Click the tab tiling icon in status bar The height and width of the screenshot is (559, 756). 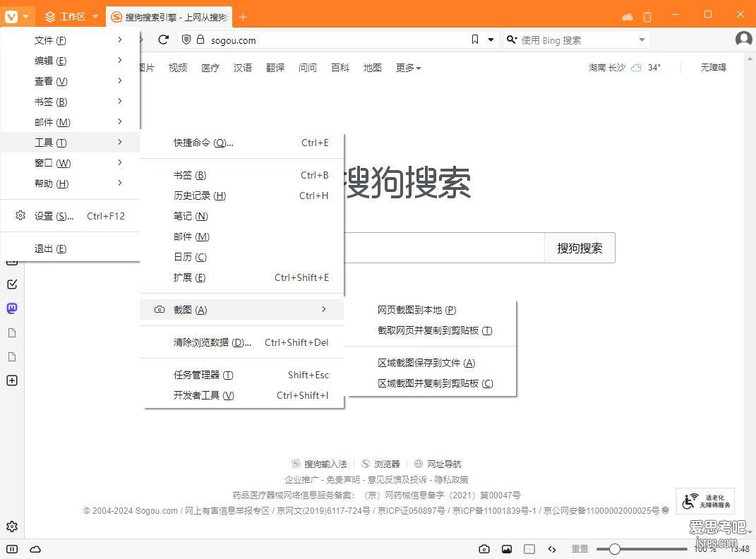pyautogui.click(x=529, y=549)
